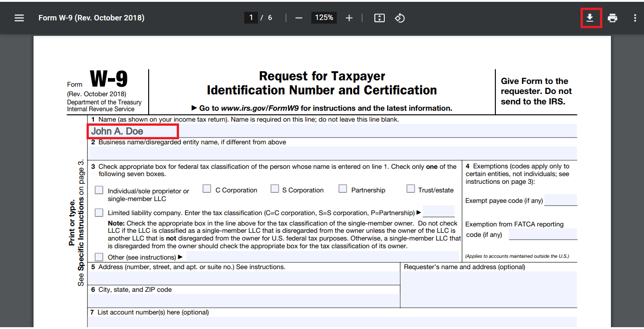Click the page number field
Viewport: 644px width, 329px height.
(251, 18)
